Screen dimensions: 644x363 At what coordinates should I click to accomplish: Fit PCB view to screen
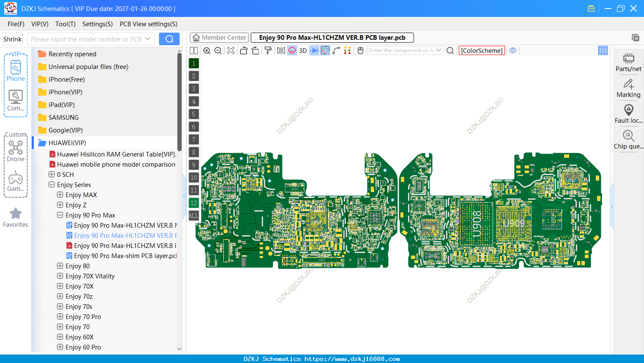coord(231,50)
